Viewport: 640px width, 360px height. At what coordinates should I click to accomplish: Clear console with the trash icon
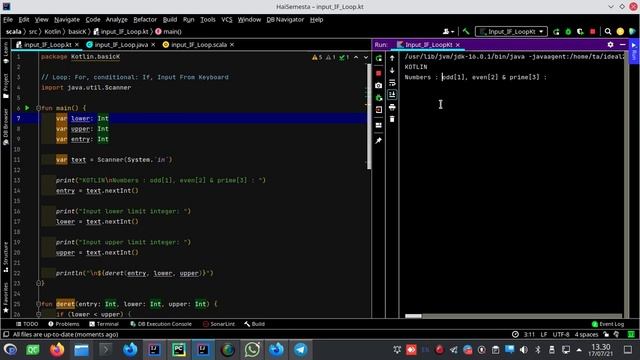392,119
